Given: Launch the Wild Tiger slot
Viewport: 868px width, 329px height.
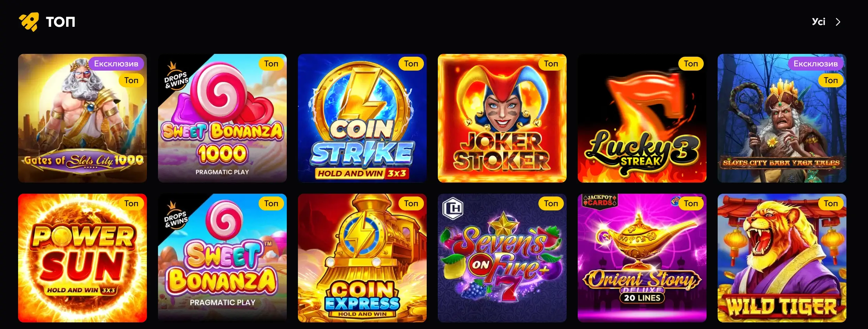Looking at the screenshot, I should [782, 258].
